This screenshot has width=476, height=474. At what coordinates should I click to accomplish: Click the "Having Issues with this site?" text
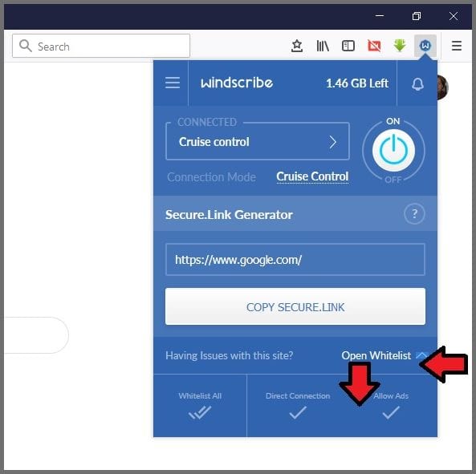[230, 355]
